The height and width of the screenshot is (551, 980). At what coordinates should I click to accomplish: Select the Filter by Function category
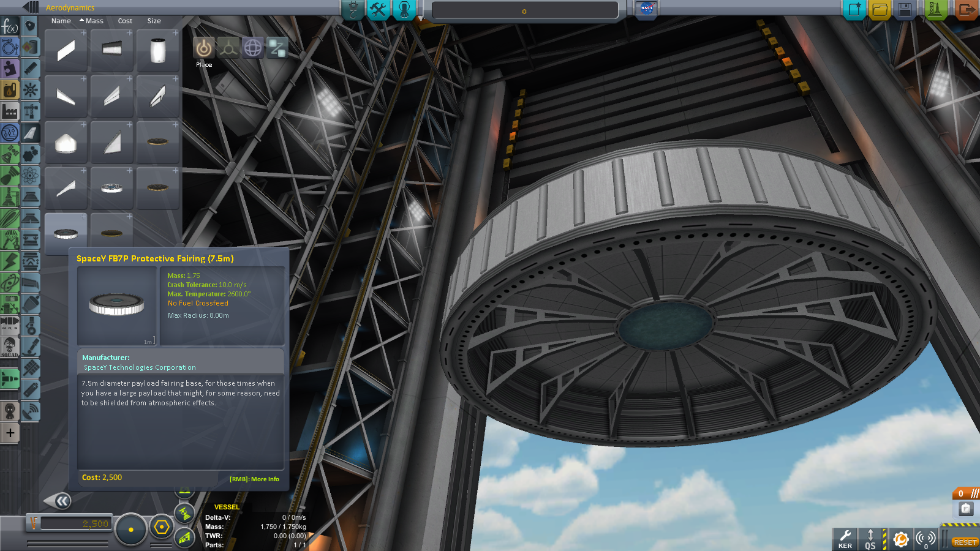[x=10, y=26]
